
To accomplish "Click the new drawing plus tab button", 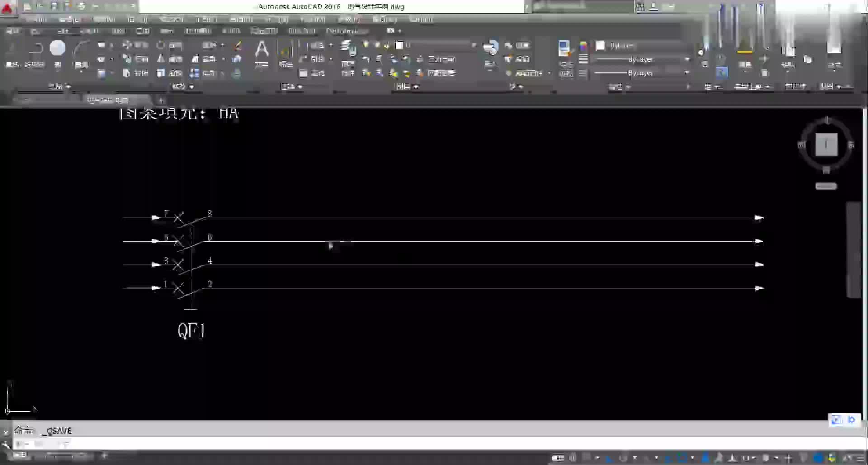I will tap(161, 100).
